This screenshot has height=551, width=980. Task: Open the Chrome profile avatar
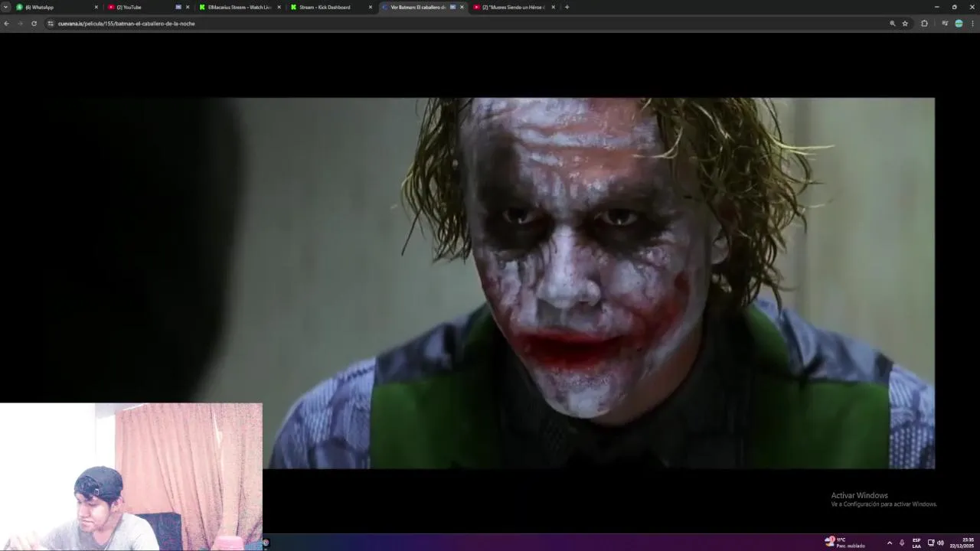click(959, 24)
